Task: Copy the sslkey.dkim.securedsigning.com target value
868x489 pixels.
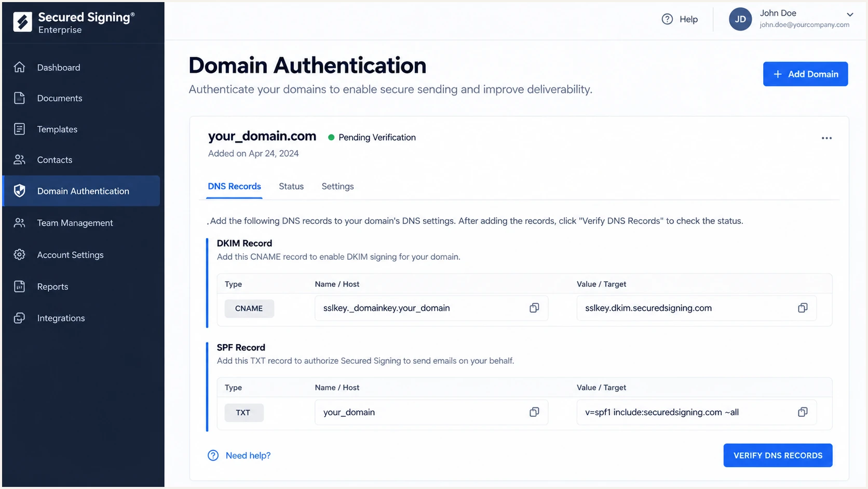Action: tap(803, 308)
